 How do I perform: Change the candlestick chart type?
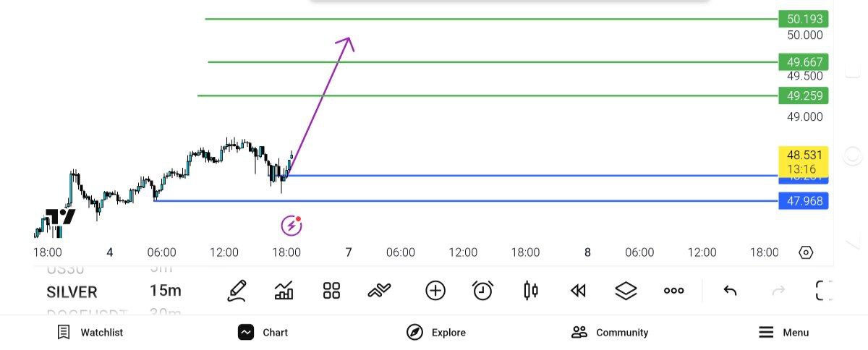pyautogui.click(x=530, y=291)
